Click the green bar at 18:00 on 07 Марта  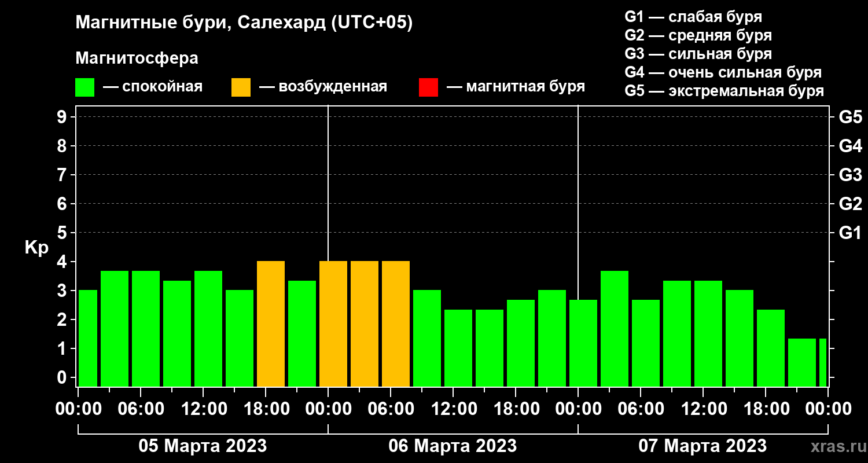pyautogui.click(x=771, y=348)
